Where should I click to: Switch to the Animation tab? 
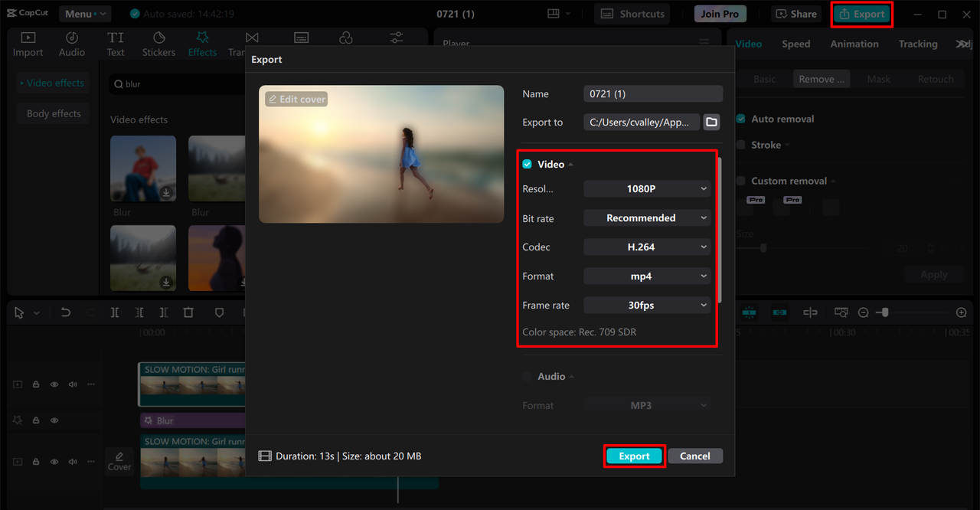854,44
